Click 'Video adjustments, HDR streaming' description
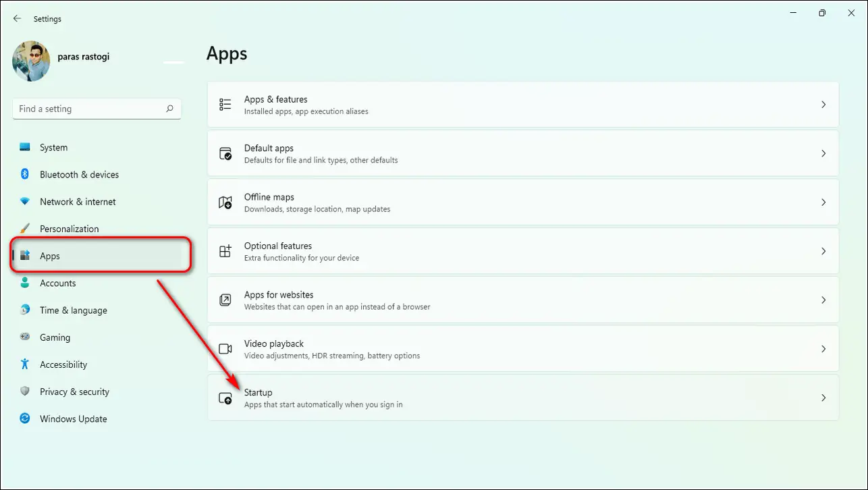The height and width of the screenshot is (490, 868). [332, 356]
